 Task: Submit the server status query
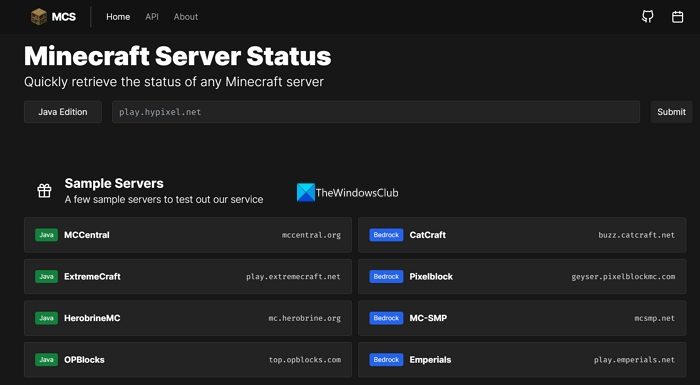(x=671, y=112)
